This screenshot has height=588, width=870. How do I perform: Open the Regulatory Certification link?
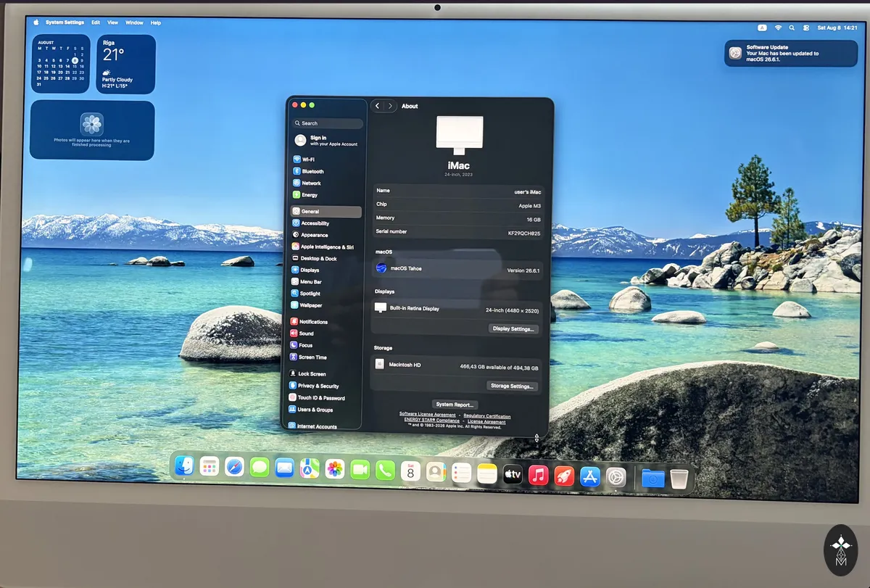[487, 416]
